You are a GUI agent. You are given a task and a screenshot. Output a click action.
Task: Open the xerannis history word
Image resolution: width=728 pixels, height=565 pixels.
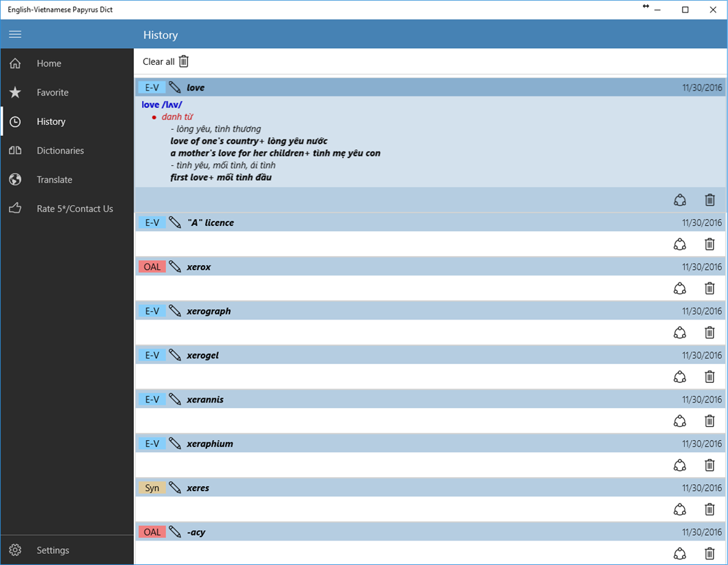tap(205, 400)
